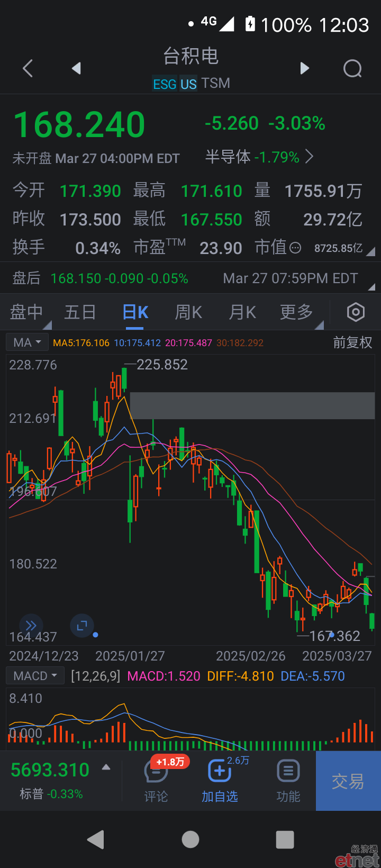Open semiconductor sector chevron link

coord(310,157)
